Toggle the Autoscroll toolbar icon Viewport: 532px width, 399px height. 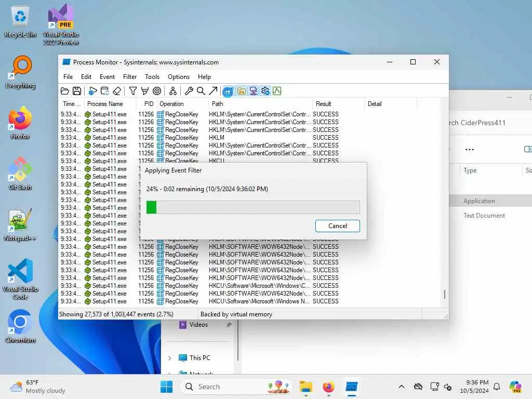(105, 91)
